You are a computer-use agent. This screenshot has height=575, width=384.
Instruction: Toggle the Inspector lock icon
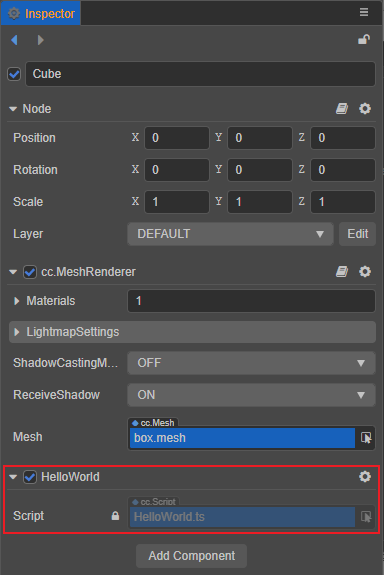[364, 40]
